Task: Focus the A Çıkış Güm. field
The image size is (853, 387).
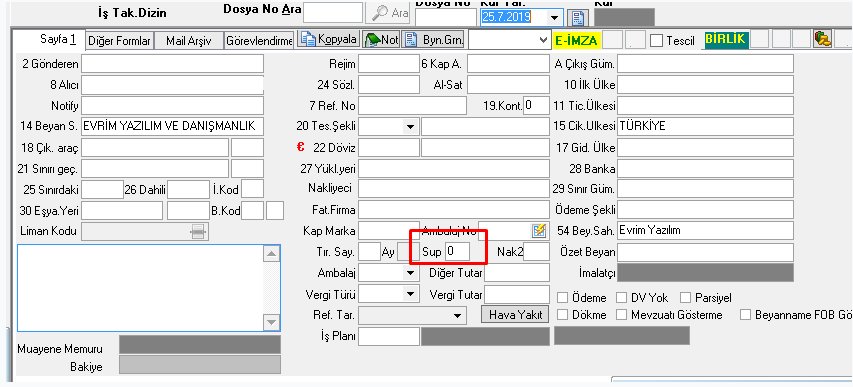Action: [x=705, y=64]
